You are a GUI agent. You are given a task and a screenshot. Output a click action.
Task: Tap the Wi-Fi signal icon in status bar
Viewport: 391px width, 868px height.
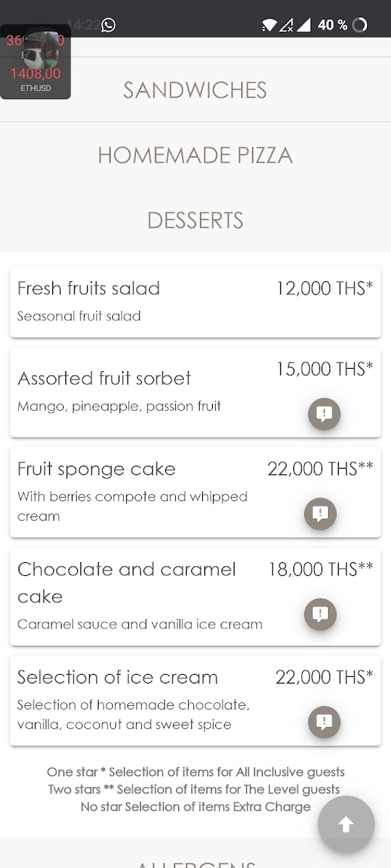[269, 25]
